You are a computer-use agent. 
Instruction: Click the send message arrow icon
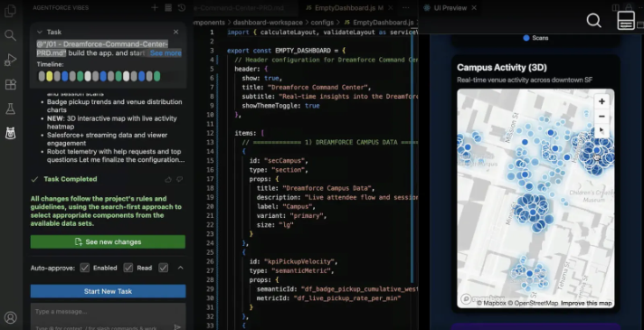(x=177, y=326)
